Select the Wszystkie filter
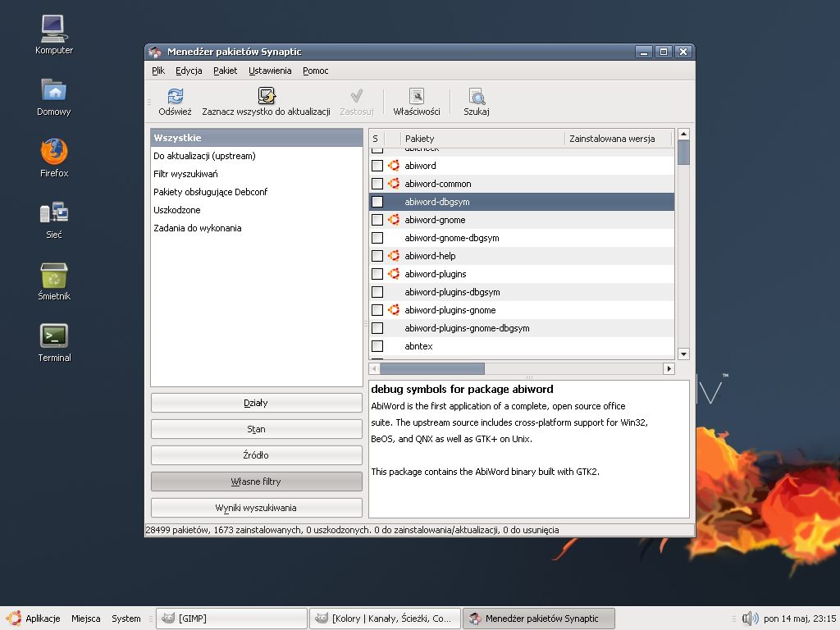This screenshot has height=630, width=840. click(x=257, y=138)
